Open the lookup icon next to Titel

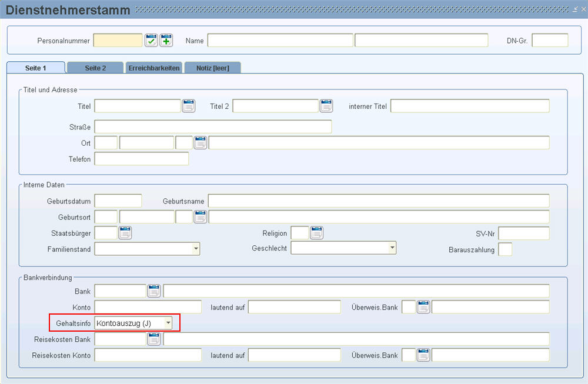tap(188, 106)
